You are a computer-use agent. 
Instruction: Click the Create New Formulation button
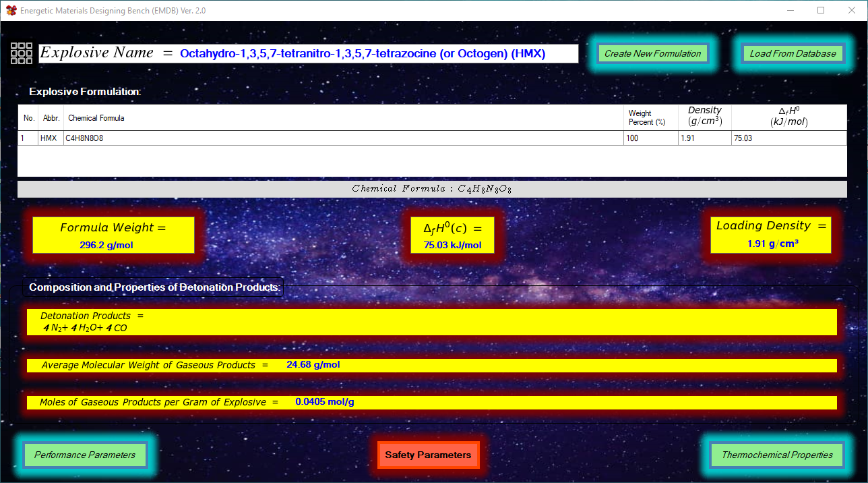(x=652, y=53)
